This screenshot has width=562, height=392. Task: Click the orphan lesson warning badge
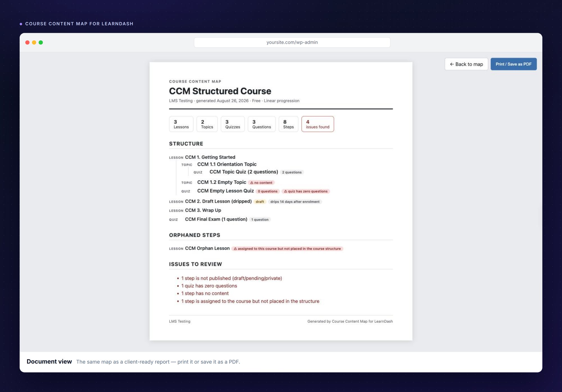(287, 249)
